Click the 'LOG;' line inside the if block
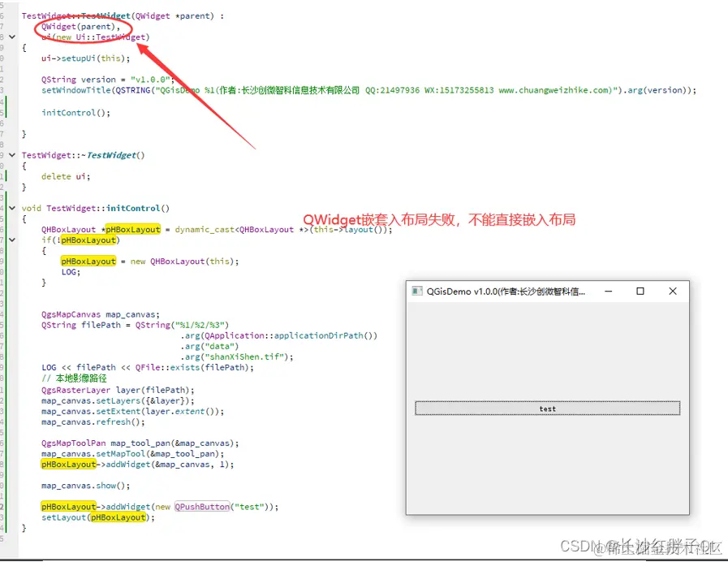 click(71, 272)
